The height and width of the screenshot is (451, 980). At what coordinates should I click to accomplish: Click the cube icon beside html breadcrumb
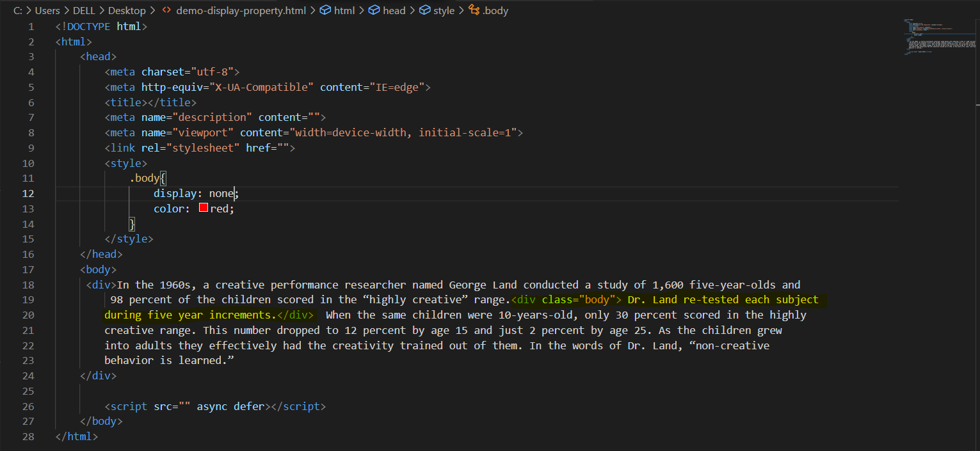coord(325,10)
